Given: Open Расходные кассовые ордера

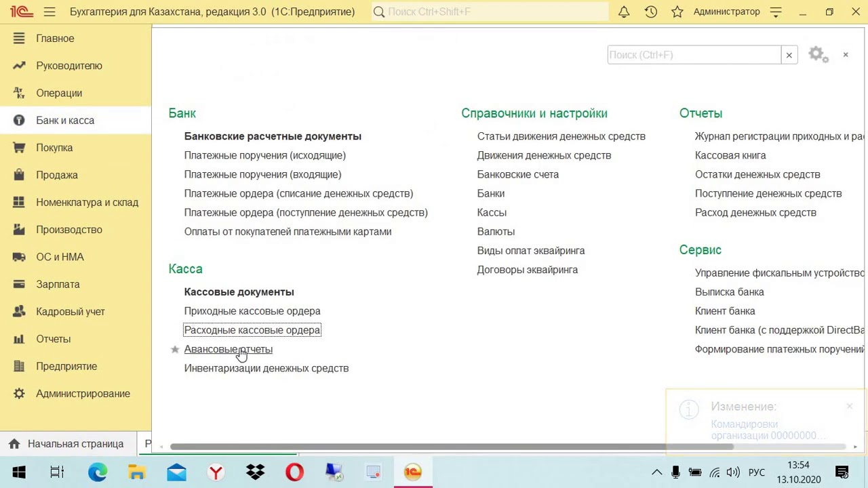Looking at the screenshot, I should (x=252, y=330).
